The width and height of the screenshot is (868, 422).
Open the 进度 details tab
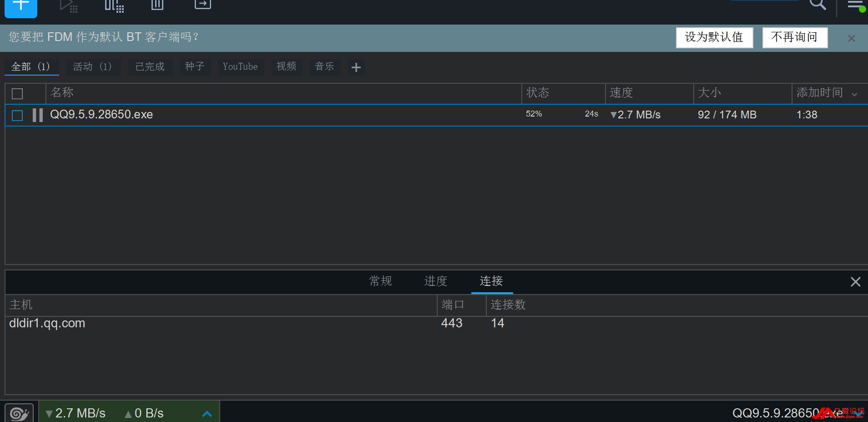(x=436, y=281)
